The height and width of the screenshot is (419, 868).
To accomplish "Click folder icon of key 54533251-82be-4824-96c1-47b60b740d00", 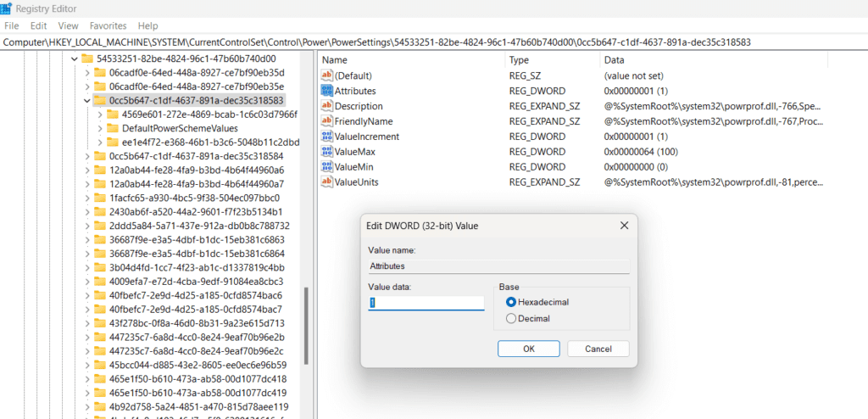I will tap(86, 59).
